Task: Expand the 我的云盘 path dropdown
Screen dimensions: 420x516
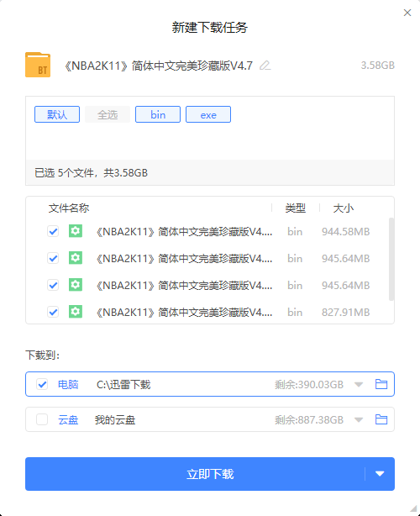Action: click(359, 419)
